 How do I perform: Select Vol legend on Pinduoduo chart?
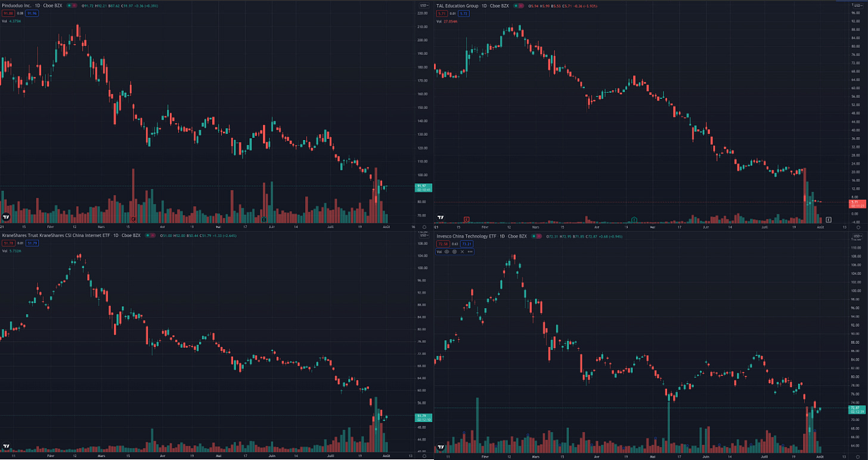tap(4, 21)
